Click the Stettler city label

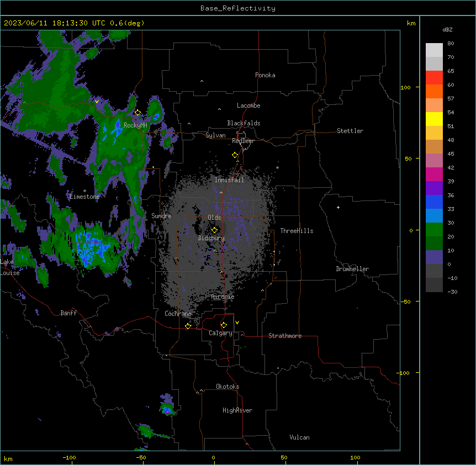[x=350, y=131]
